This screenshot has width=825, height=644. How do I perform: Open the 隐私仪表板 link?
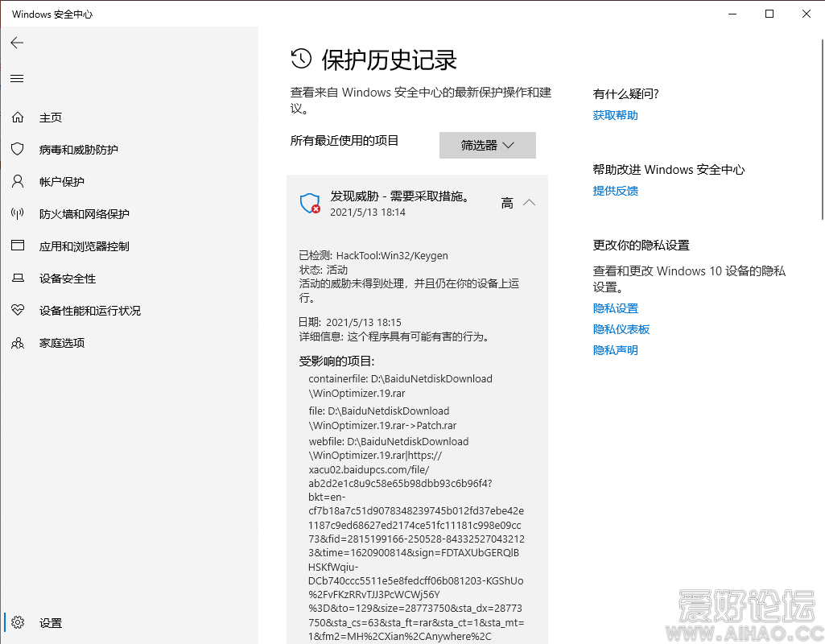621,329
